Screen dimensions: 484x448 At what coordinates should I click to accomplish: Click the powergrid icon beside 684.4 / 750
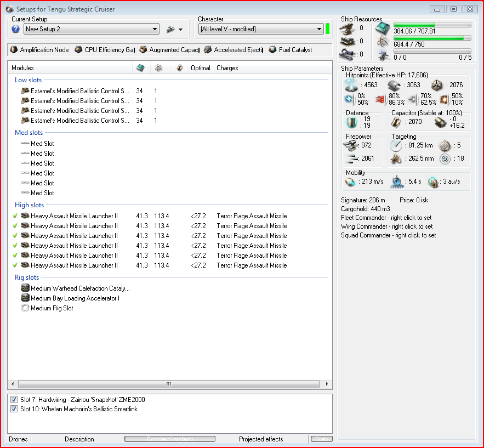click(x=383, y=41)
